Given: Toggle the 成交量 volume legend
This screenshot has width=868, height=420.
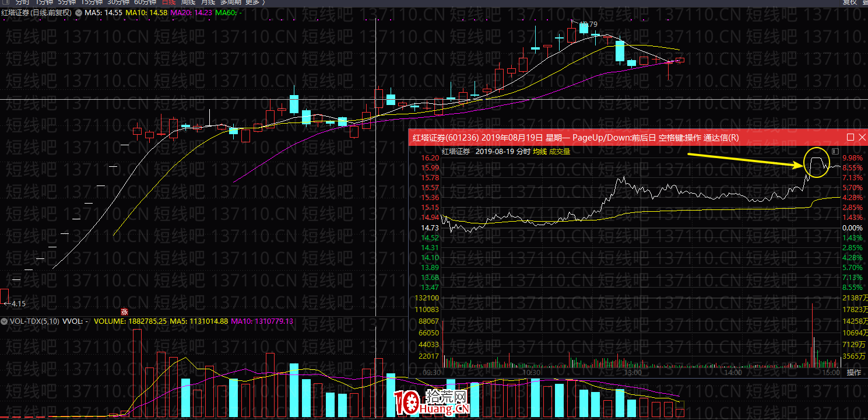Looking at the screenshot, I should coord(560,152).
